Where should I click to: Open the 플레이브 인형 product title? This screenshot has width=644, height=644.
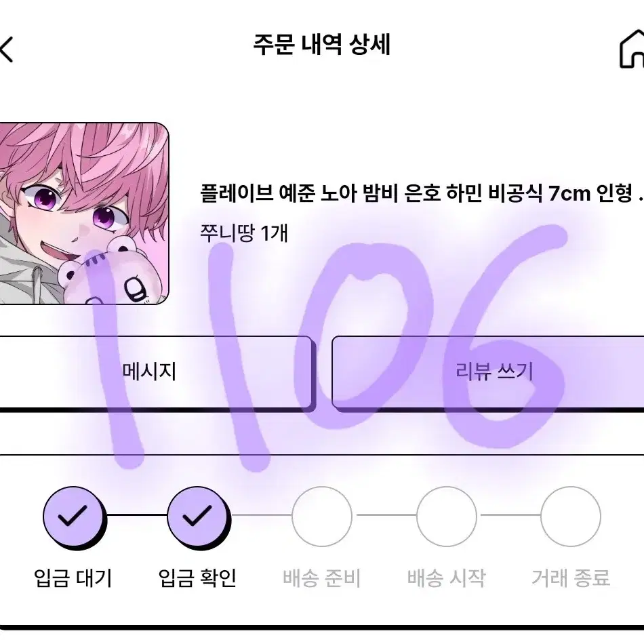click(422, 193)
